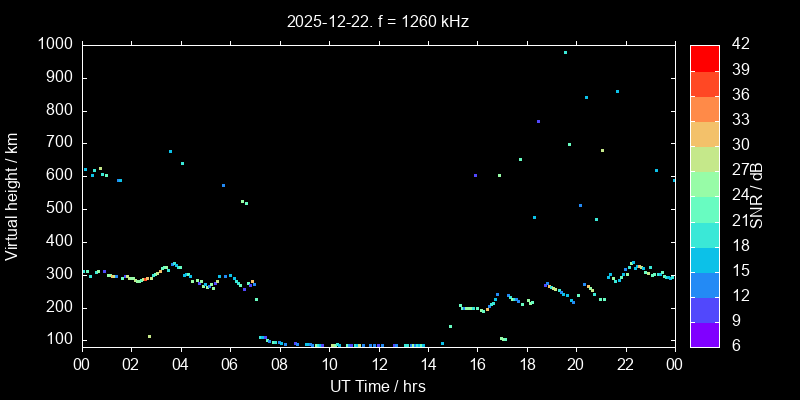Click the 'Virtual height / km' axis label
The height and width of the screenshot is (400, 800).
point(12,195)
